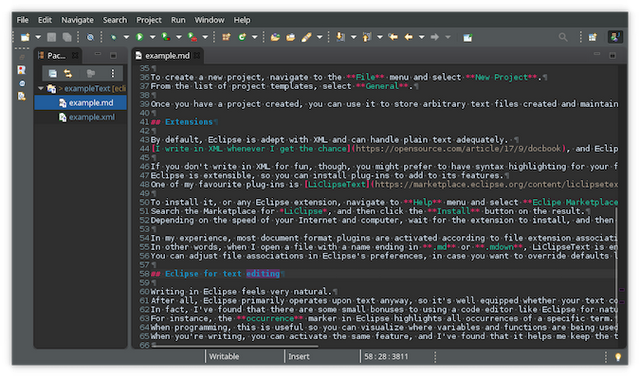Click the magnifier Quick Access search icon
This screenshot has height=377, width=640.
point(563,37)
